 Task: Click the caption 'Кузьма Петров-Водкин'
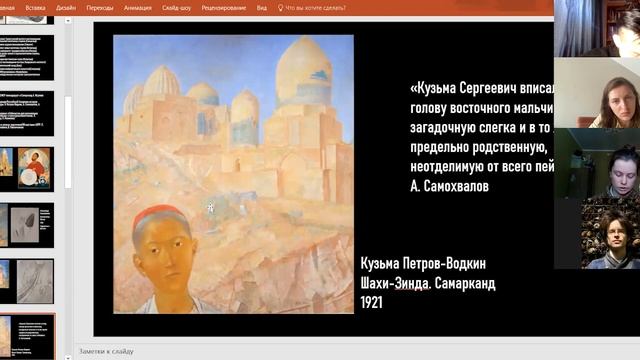pyautogui.click(x=423, y=263)
